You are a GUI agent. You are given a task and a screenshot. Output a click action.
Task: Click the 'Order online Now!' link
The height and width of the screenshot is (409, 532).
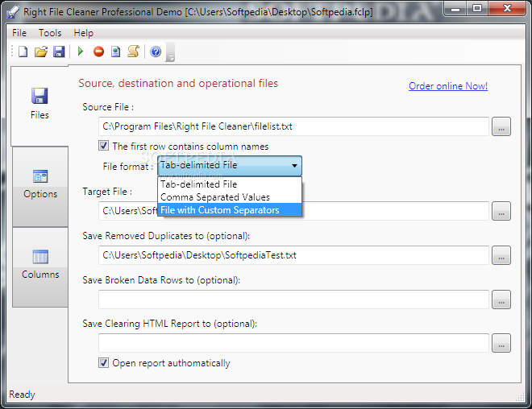pos(448,86)
